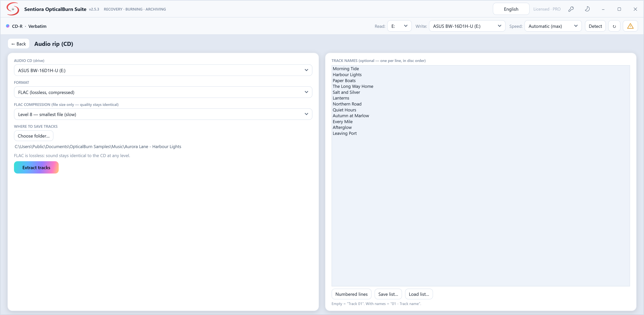
Task: Click the 'Licensed · PRO' label
Action: point(547,9)
